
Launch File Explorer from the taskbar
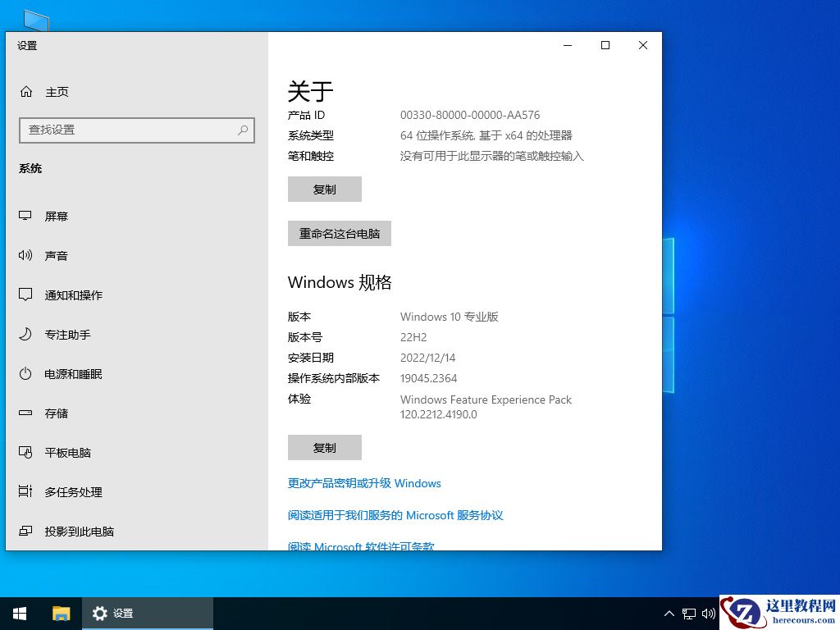tap(61, 613)
